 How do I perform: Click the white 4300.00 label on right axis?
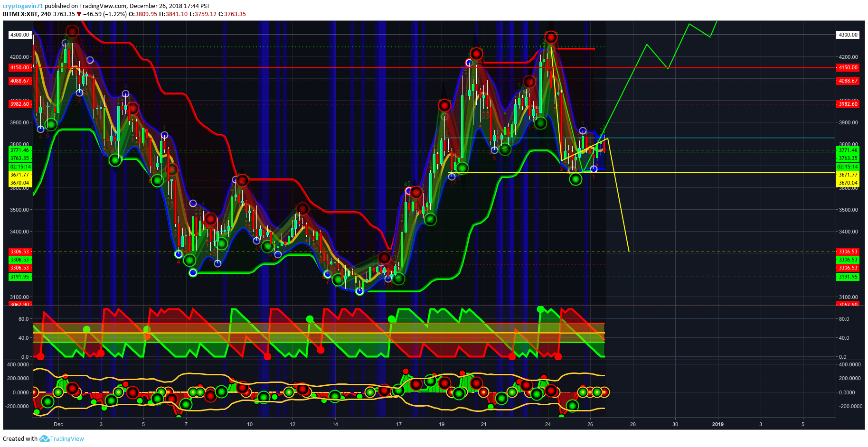848,35
